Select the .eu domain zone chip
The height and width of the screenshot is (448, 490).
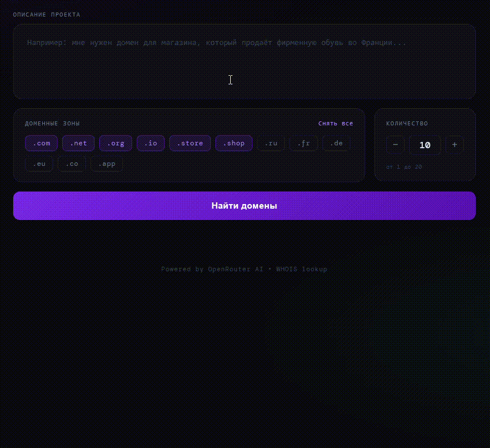[39, 164]
